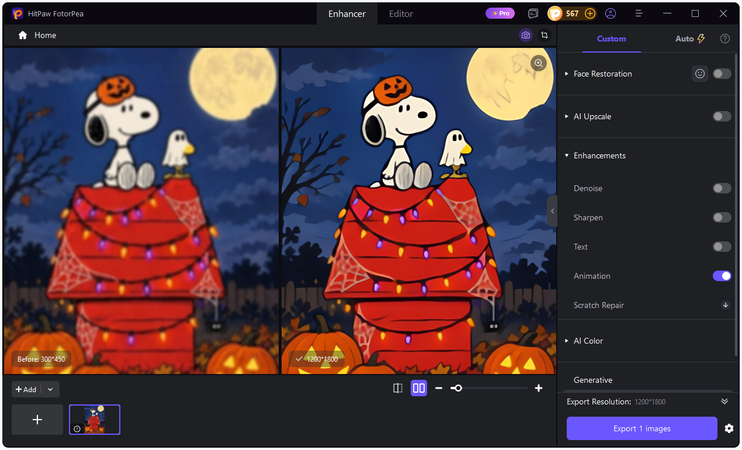
Task: Open export settings gear icon
Action: (x=729, y=429)
